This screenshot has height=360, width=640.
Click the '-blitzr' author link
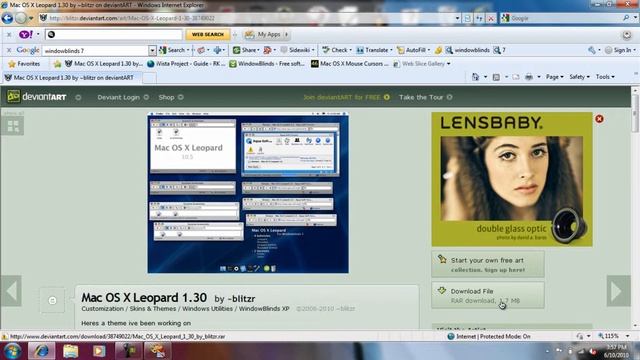click(x=241, y=299)
